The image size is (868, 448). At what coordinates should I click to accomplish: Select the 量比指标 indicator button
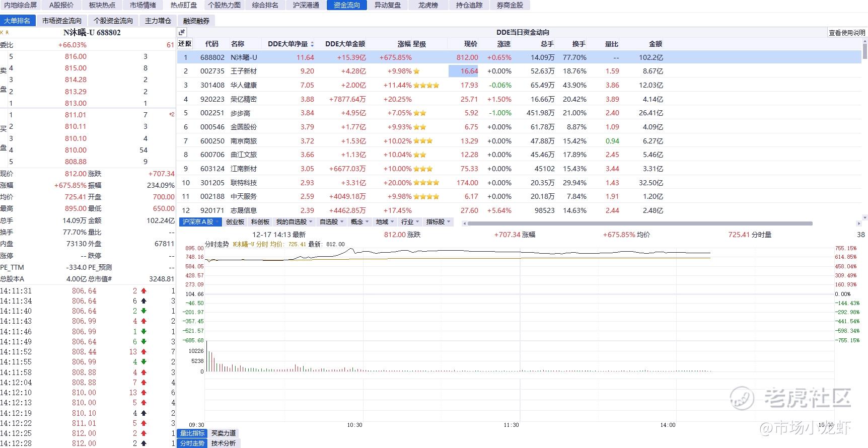click(x=192, y=433)
